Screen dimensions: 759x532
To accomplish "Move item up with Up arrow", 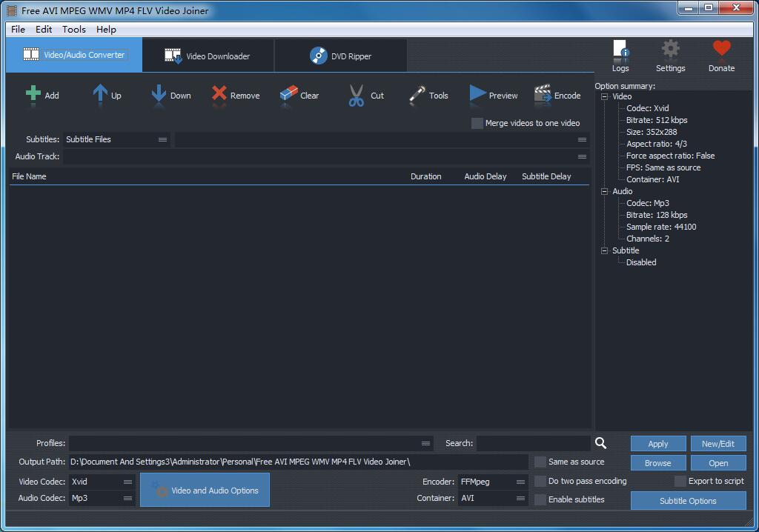I will (100, 94).
